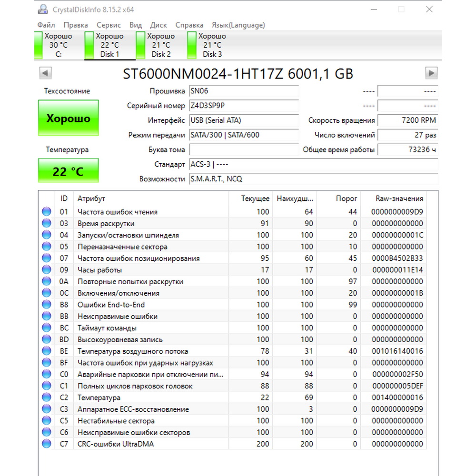
Task: Click the Текущее column header
Action: [251, 198]
